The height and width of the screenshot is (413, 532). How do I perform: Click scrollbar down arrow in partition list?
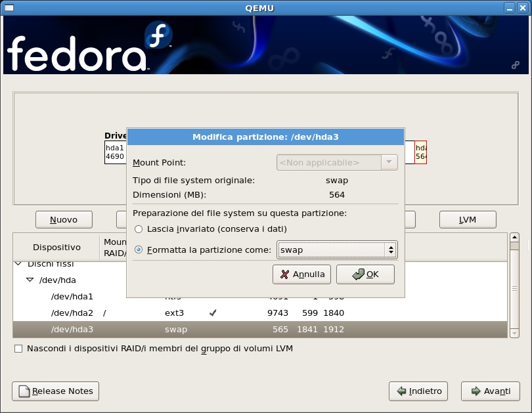click(514, 334)
